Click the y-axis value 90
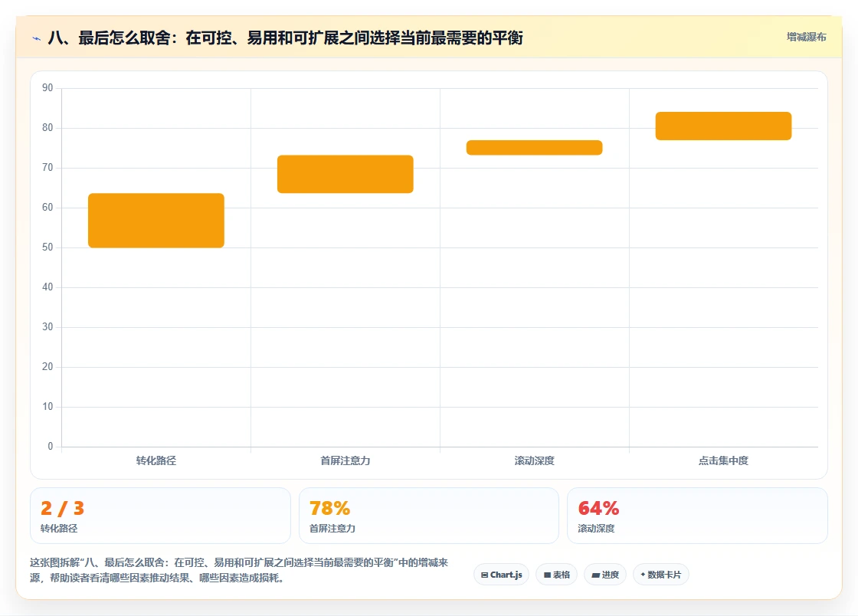858x616 pixels. click(47, 88)
